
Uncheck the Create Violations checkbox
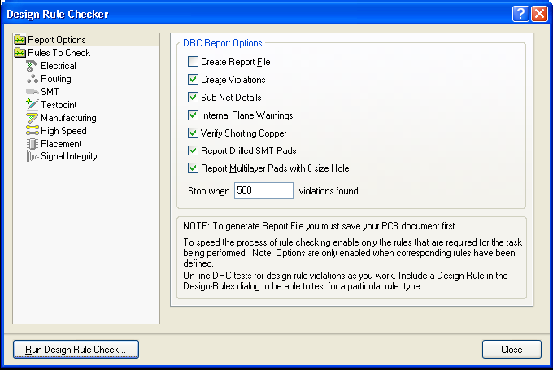pyautogui.click(x=193, y=80)
